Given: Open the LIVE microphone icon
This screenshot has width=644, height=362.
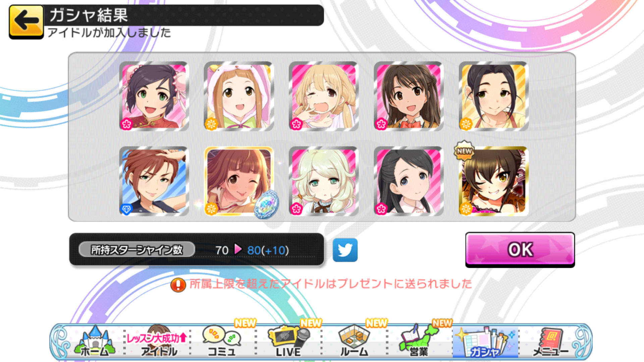Looking at the screenshot, I should tap(288, 341).
